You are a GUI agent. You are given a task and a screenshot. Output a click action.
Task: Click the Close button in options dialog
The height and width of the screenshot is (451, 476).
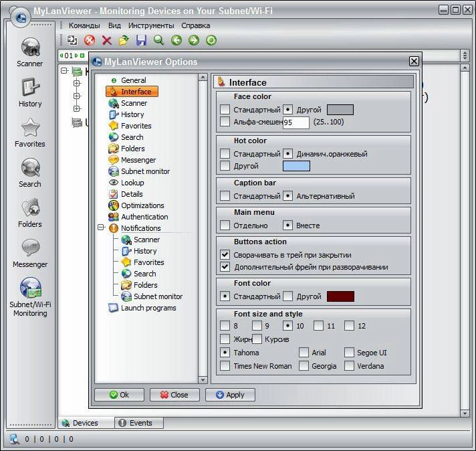174,395
